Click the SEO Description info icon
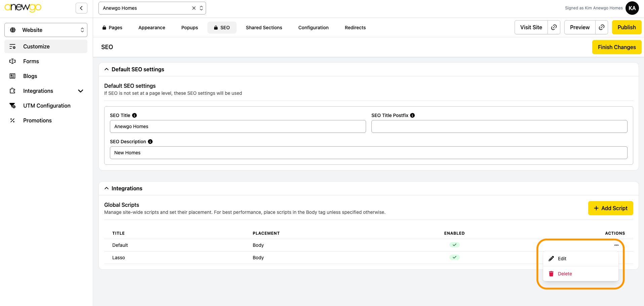Image resolution: width=644 pixels, height=306 pixels. click(150, 142)
